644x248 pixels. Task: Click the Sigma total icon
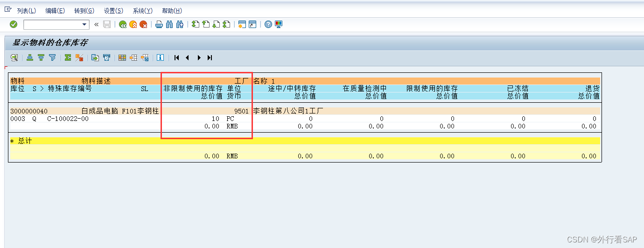point(68,57)
